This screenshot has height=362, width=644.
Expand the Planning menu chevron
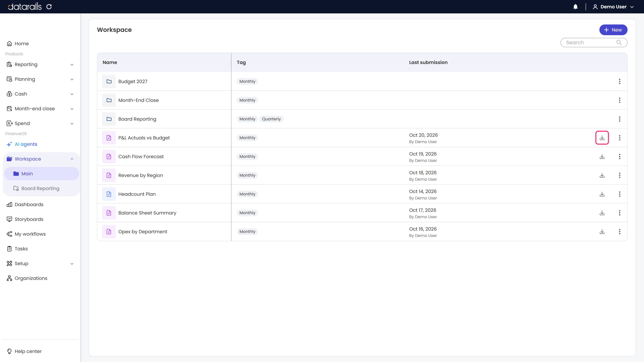(72, 79)
